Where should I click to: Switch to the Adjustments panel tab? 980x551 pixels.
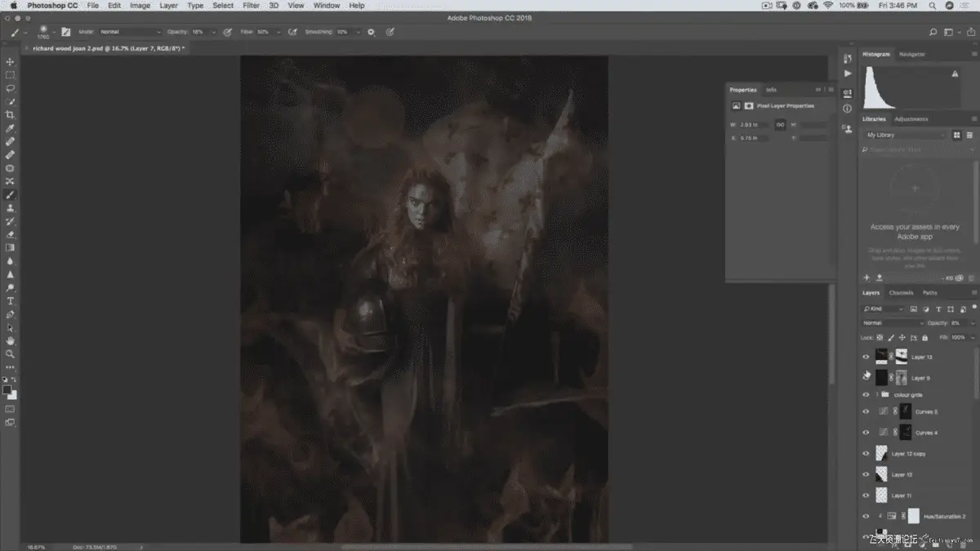pos(911,119)
